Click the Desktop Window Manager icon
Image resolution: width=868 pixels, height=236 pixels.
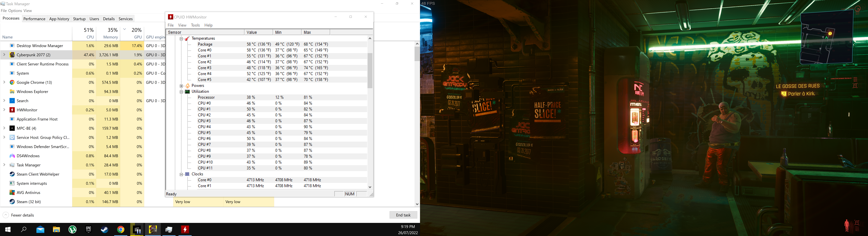coord(12,46)
